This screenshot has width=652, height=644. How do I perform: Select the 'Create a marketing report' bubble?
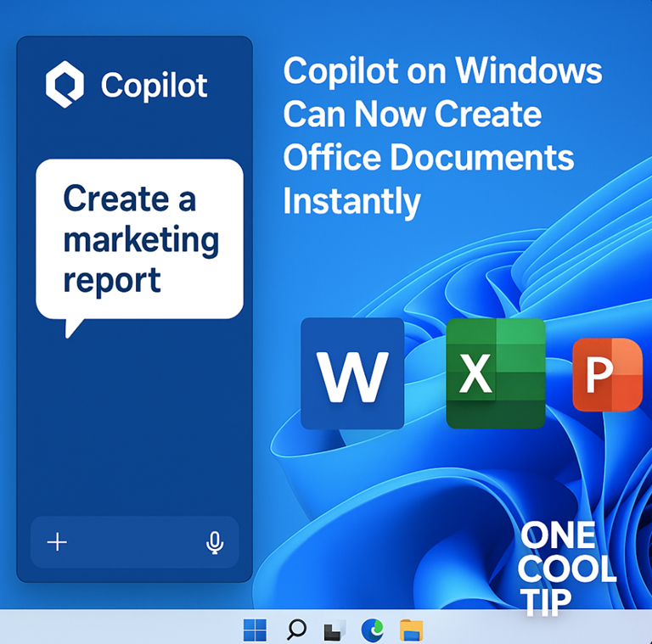[x=139, y=239]
